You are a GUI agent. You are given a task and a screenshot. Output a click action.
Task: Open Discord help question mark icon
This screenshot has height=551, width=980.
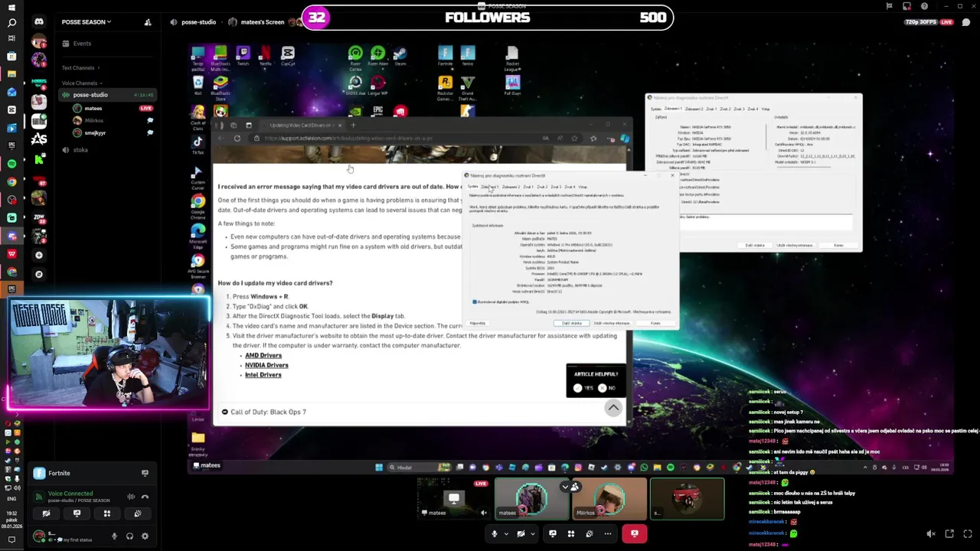point(924,6)
